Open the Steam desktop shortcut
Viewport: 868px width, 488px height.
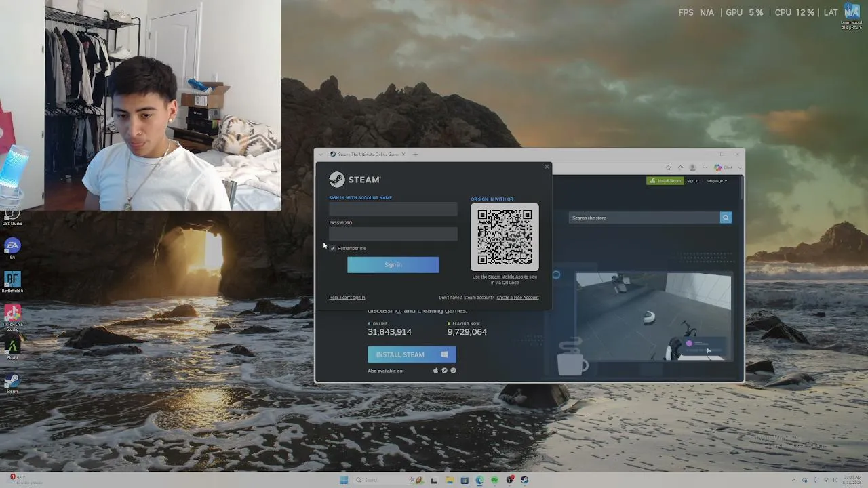click(12, 383)
